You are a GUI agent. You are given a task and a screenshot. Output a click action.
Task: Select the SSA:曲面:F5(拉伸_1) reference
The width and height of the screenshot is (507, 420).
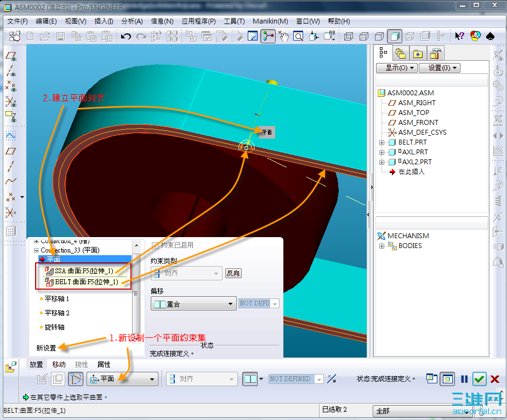click(84, 271)
